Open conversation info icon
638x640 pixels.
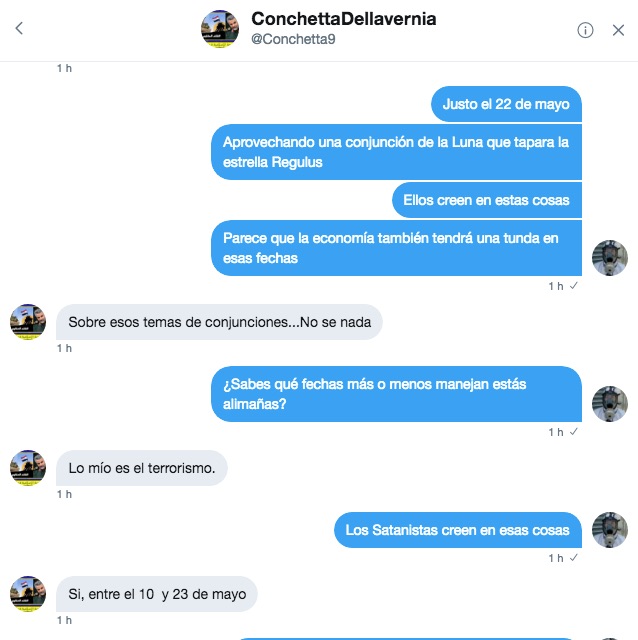tap(585, 30)
